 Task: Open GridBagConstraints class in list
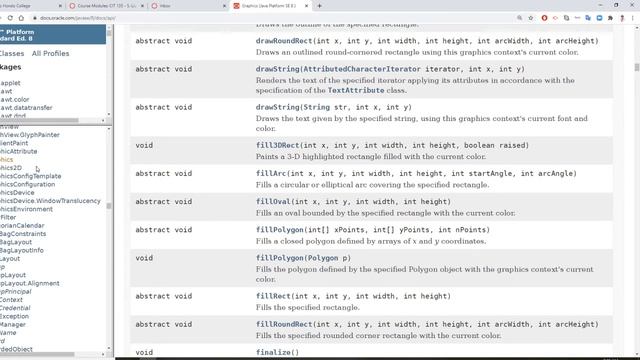point(23,234)
